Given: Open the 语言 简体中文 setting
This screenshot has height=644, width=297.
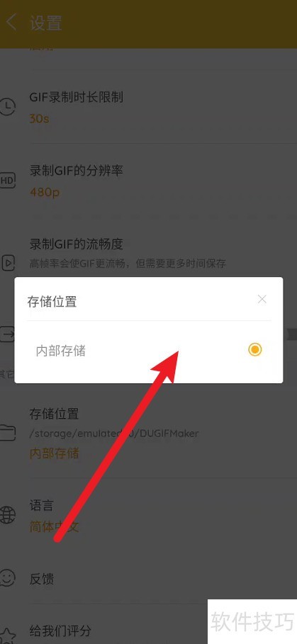Looking at the screenshot, I should click(x=148, y=516).
